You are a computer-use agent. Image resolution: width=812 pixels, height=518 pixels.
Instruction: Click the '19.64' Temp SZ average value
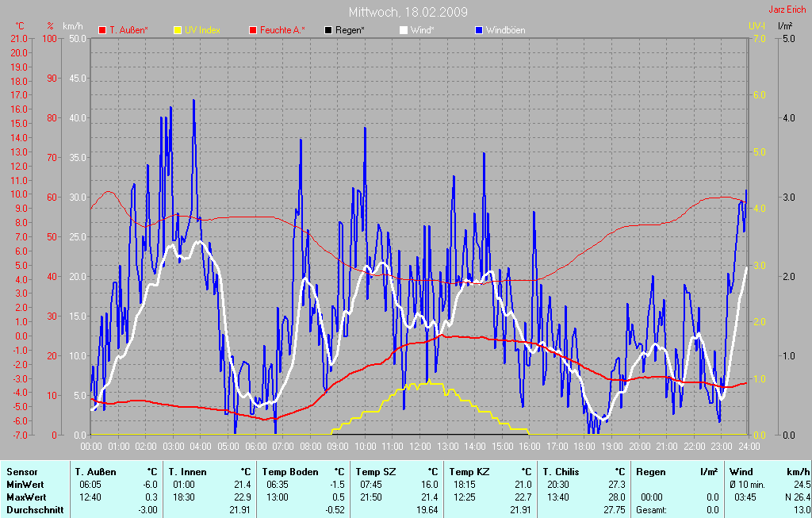427,510
